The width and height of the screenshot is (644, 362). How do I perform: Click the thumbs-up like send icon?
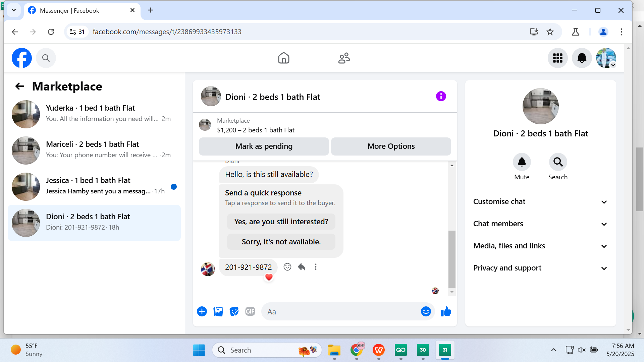pos(446,312)
